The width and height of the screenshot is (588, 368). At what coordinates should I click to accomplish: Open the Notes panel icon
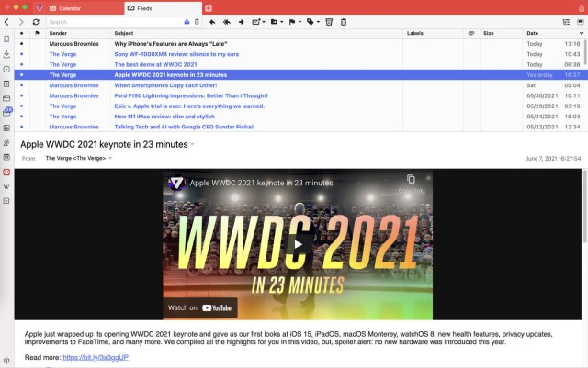[6, 84]
